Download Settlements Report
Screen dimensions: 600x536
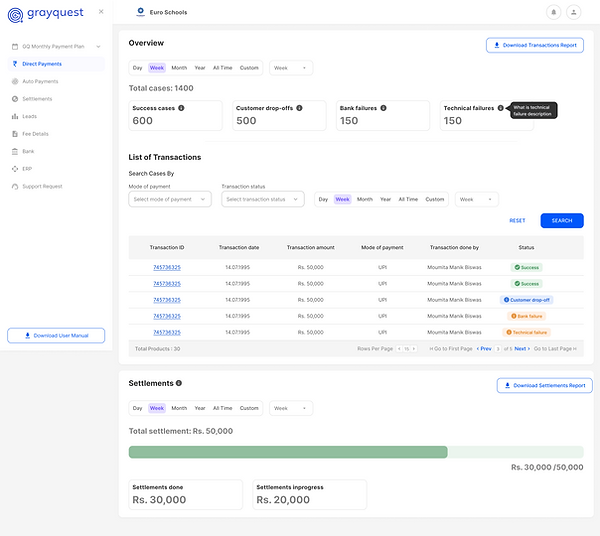click(545, 385)
